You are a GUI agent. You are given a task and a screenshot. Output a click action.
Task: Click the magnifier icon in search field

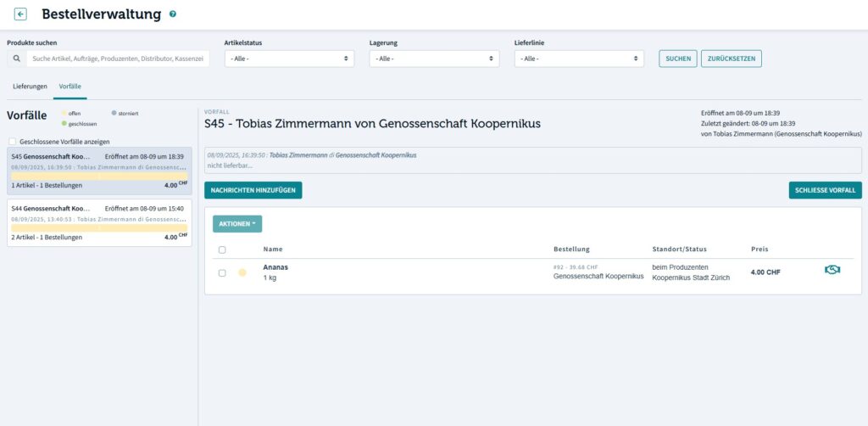coord(17,59)
